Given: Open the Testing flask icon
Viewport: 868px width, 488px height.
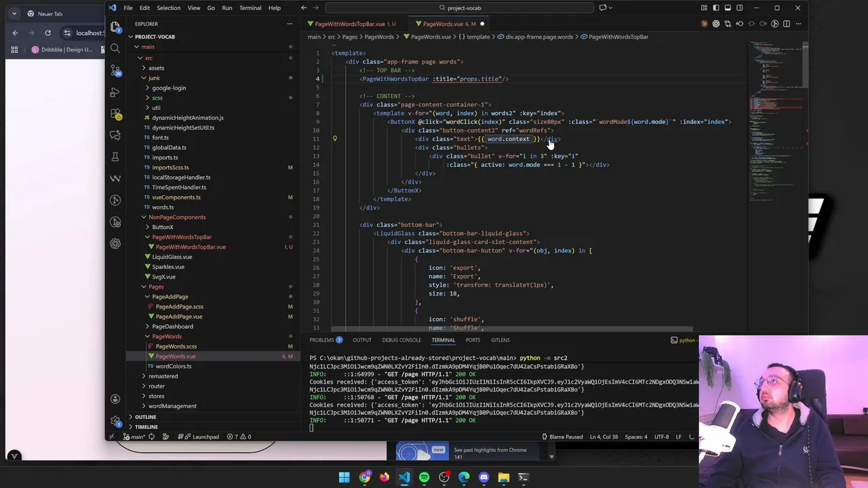Looking at the screenshot, I should click(x=115, y=157).
